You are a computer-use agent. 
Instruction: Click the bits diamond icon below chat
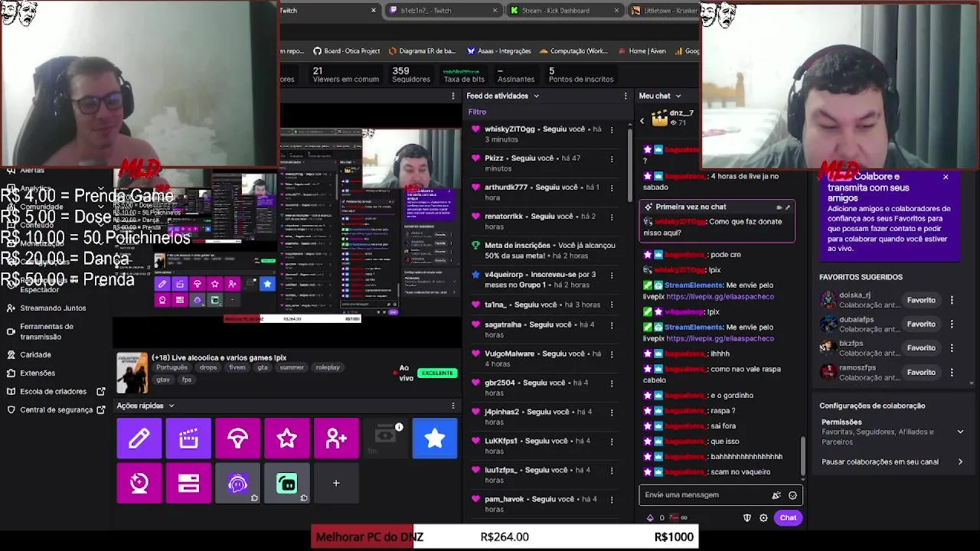point(651,518)
